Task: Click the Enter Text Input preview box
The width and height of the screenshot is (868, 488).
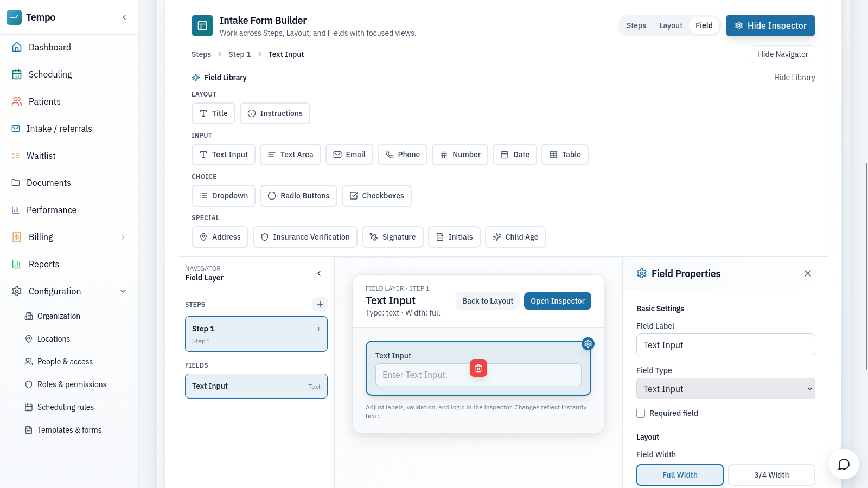Action: [478, 375]
